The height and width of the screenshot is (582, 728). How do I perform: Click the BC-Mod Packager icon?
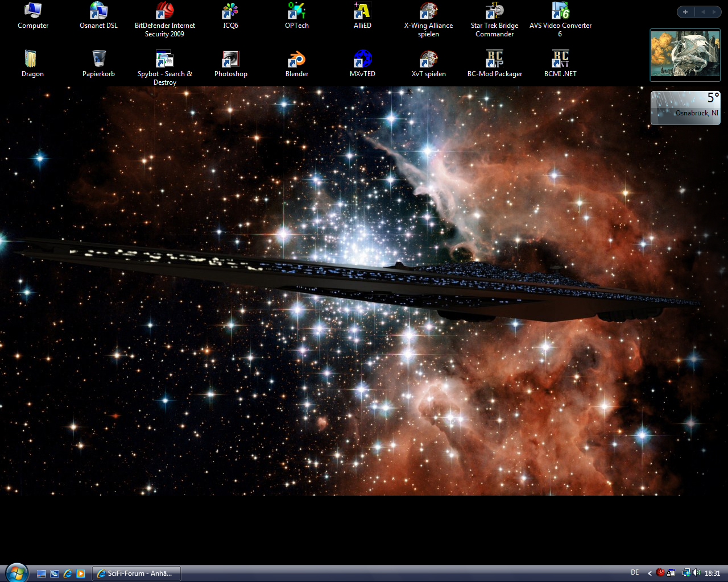494,60
